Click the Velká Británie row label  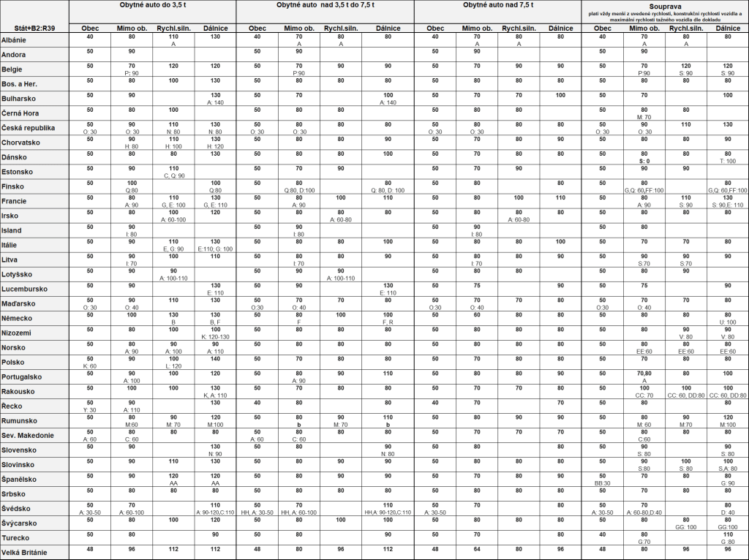(x=34, y=553)
